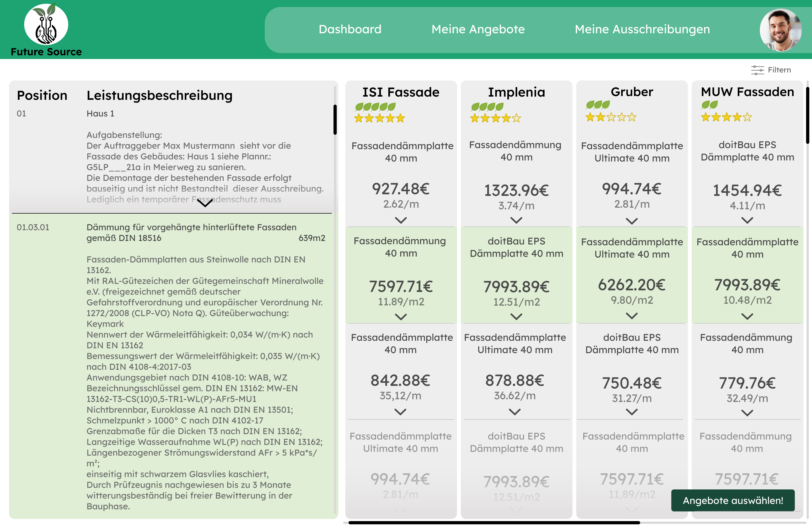Open the Dashboard tab
812x527 pixels.
[x=350, y=29]
